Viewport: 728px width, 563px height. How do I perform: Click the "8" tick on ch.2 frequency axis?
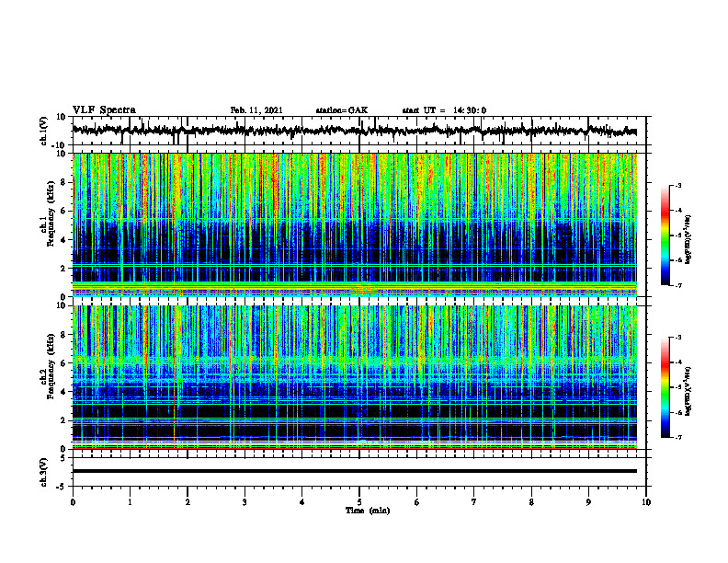(63, 335)
